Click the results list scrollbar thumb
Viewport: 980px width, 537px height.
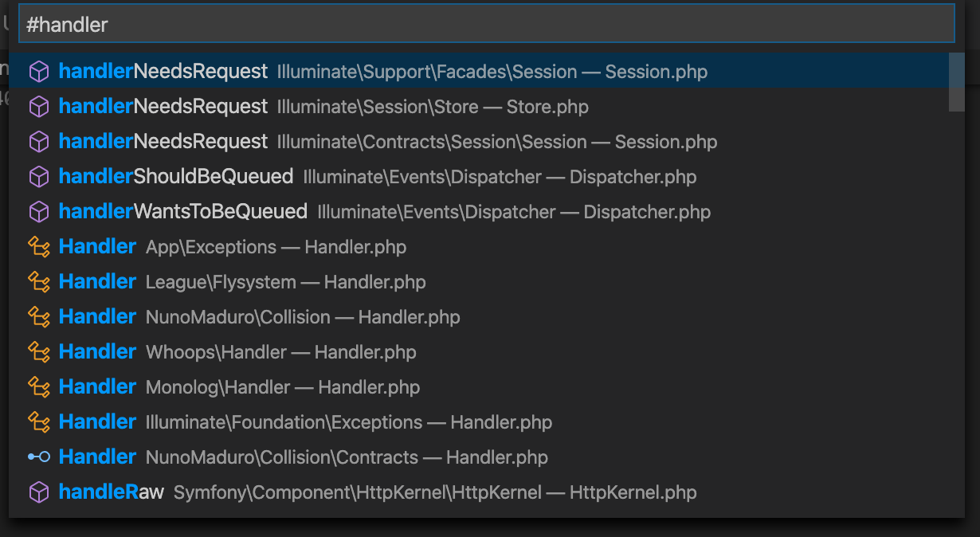click(x=957, y=82)
